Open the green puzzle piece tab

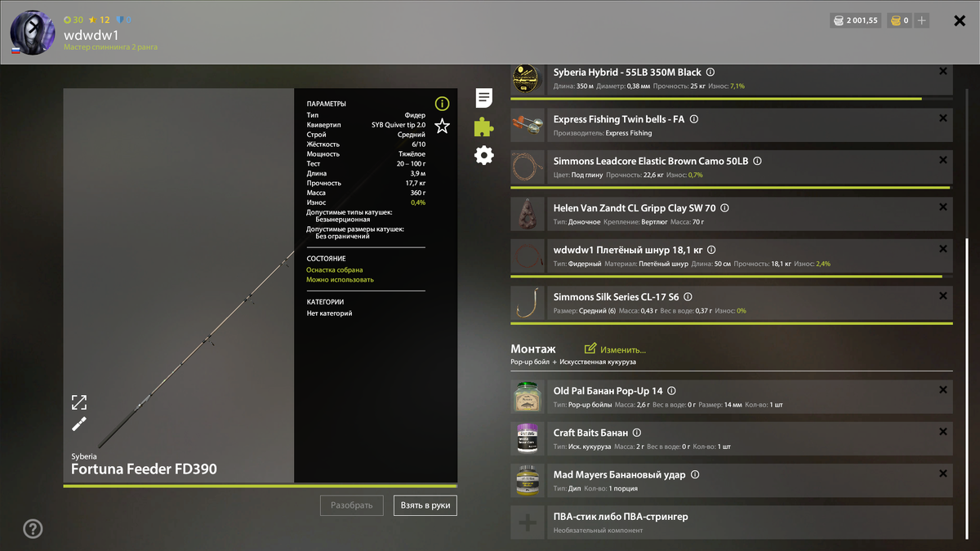click(x=484, y=127)
